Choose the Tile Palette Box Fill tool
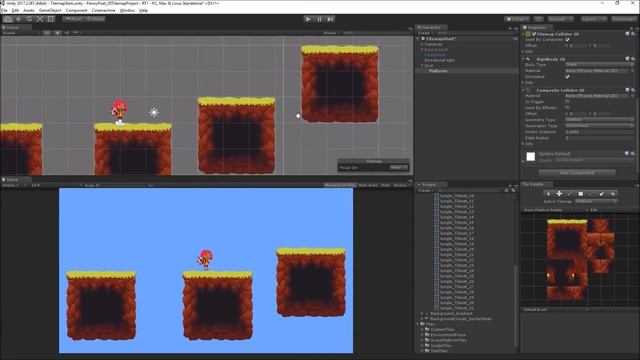This screenshot has height=360, width=640. (580, 194)
